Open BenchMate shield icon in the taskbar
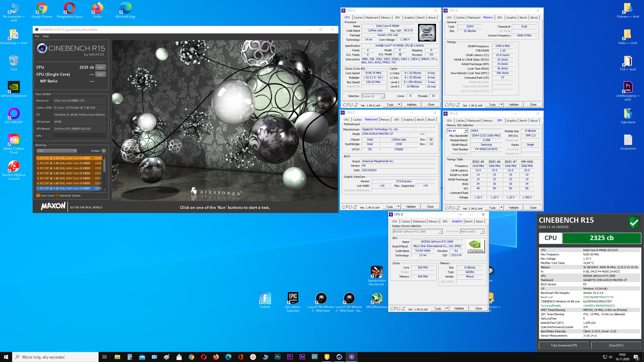Viewport: 644px width, 362px height. (327, 357)
